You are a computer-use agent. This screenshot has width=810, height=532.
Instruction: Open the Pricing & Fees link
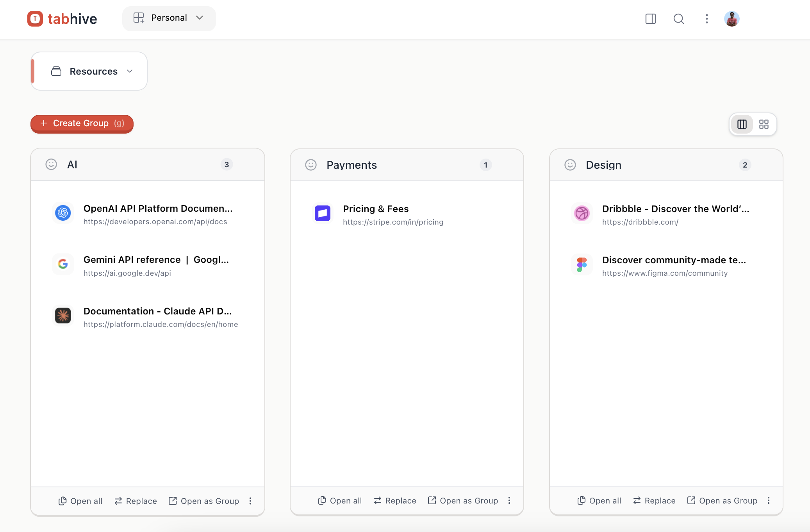[x=376, y=209]
